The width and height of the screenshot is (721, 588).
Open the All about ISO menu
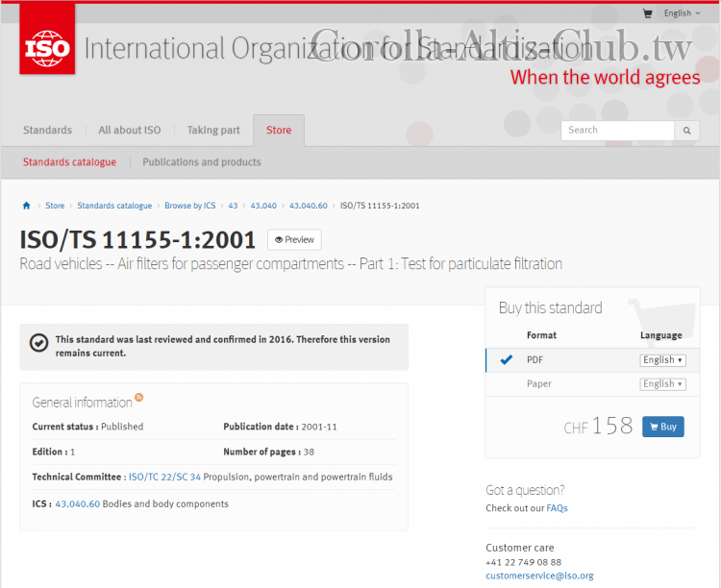[130, 130]
